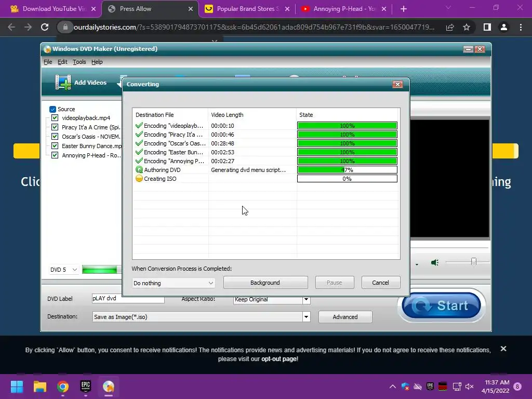Open File Explorer from the taskbar
This screenshot has width=532, height=399.
click(39, 387)
